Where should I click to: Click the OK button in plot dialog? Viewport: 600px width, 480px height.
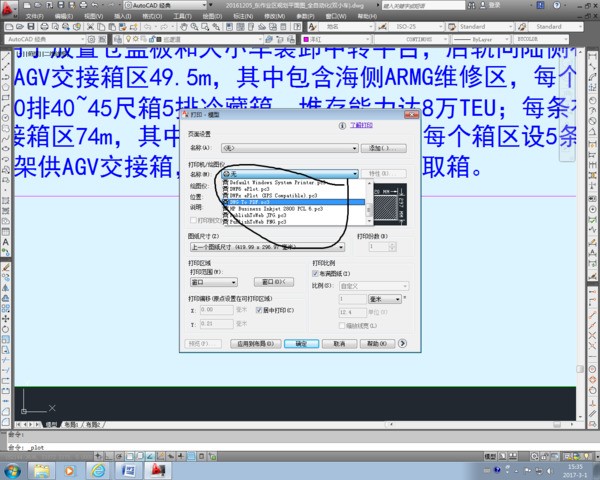pyautogui.click(x=301, y=343)
